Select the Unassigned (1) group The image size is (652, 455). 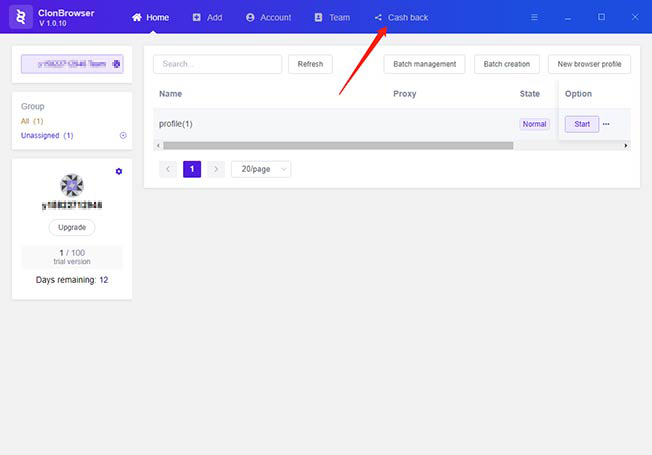pos(47,136)
